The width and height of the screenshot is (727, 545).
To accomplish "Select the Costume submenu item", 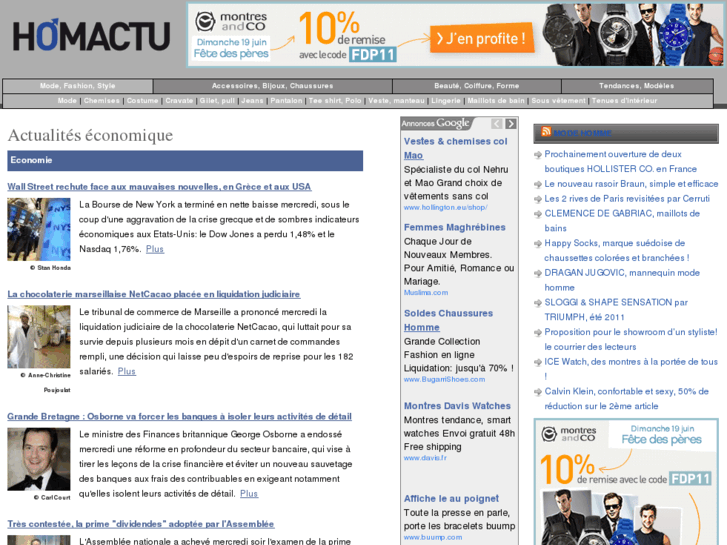I will tap(142, 101).
